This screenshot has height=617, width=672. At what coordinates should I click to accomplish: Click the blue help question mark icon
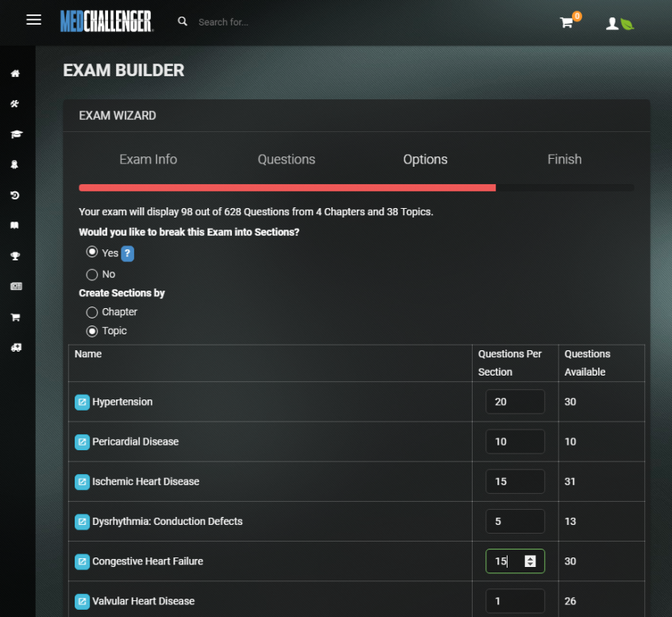click(x=127, y=253)
